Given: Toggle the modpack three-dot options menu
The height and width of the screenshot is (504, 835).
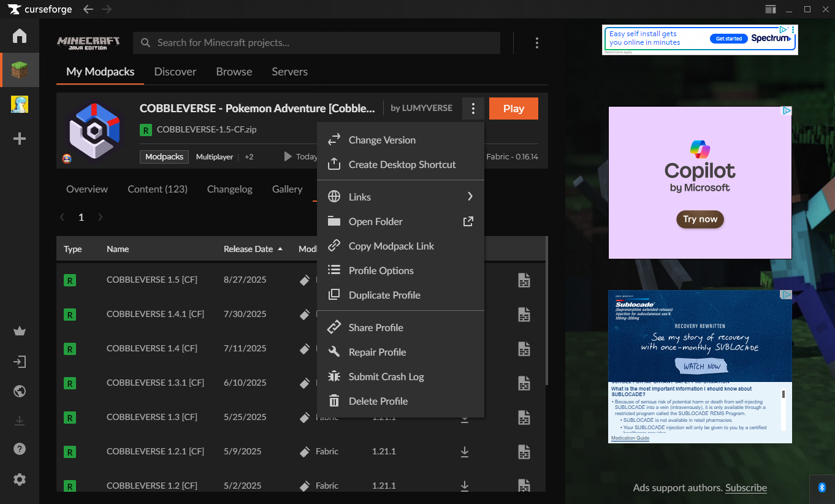Looking at the screenshot, I should tap(473, 109).
